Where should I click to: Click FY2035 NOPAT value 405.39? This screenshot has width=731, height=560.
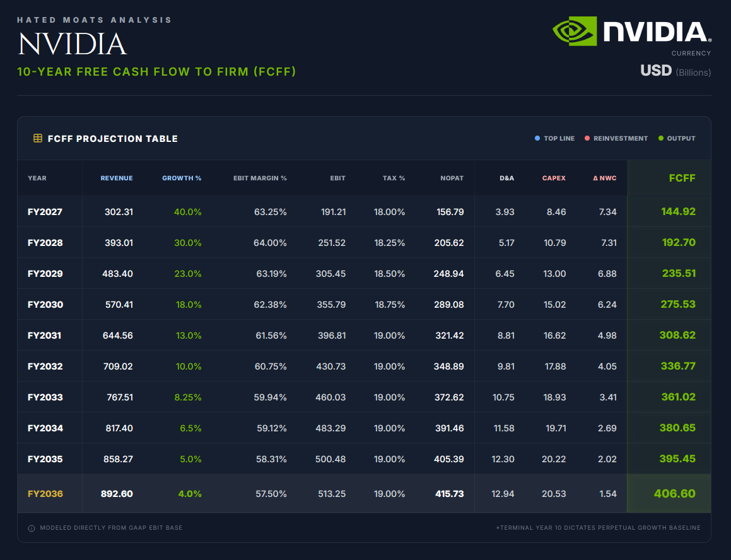[449, 459]
